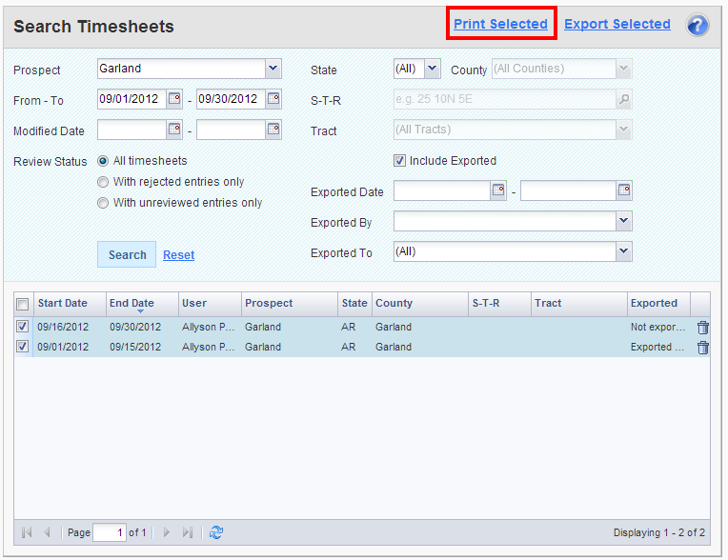Toggle the select-all checkbox in grid header
The width and height of the screenshot is (728, 560).
(23, 304)
